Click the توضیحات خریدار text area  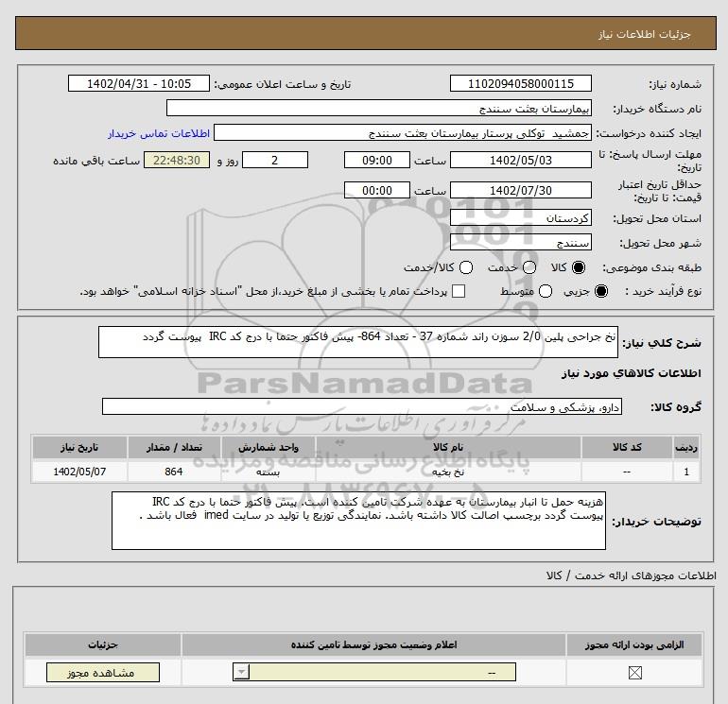coord(358,521)
